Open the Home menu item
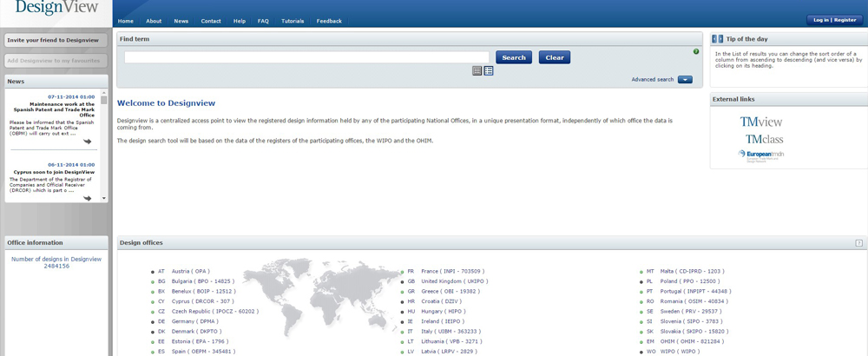 pos(126,21)
